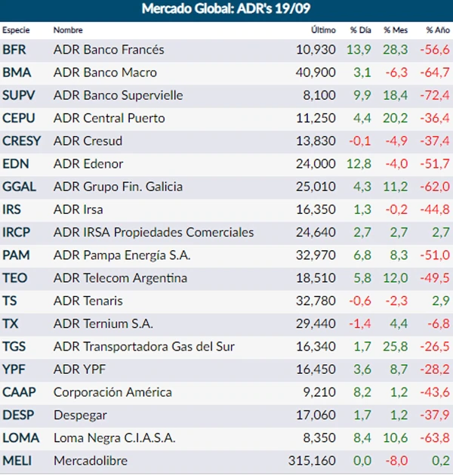Click the ADR Pampa Energía S.A. name

[122, 255]
